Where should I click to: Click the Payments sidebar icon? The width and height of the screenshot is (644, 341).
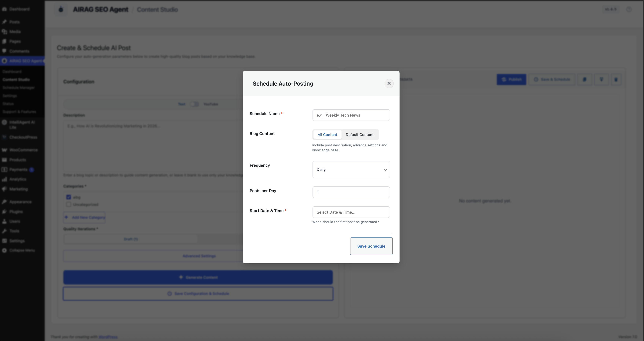coord(4,170)
